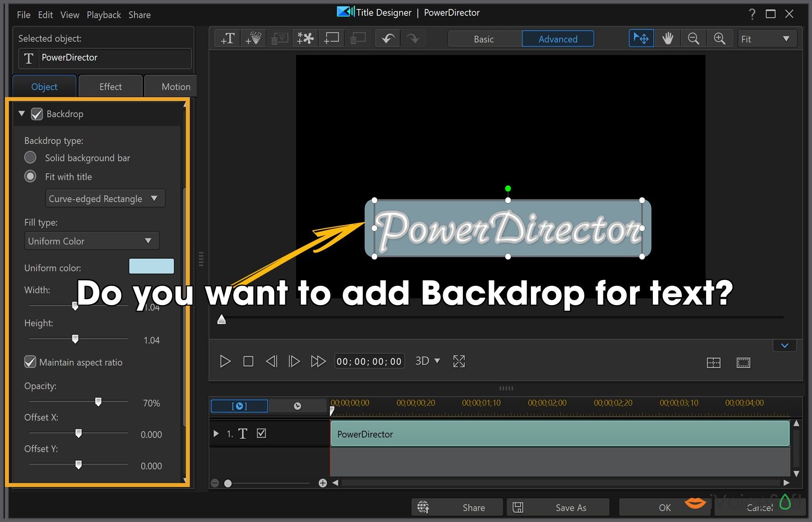Viewport: 812px width, 522px height.
Task: Click the Insert Title text icon
Action: click(228, 38)
